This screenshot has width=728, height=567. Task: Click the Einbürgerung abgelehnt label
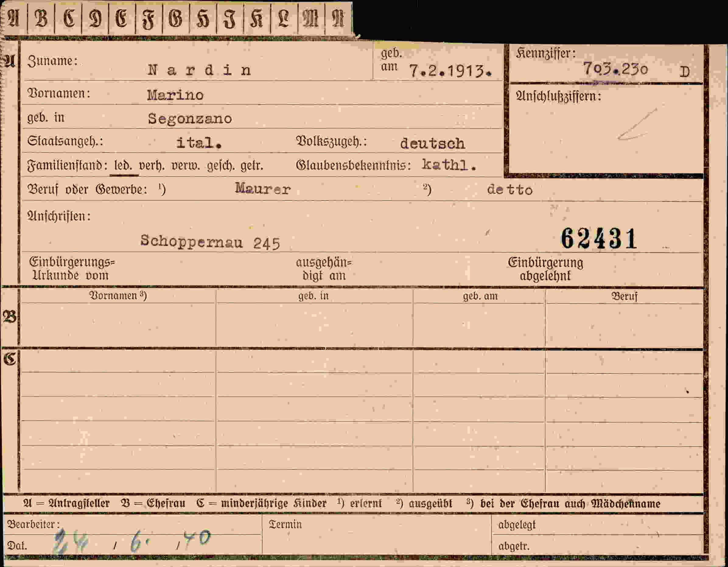coord(545,269)
